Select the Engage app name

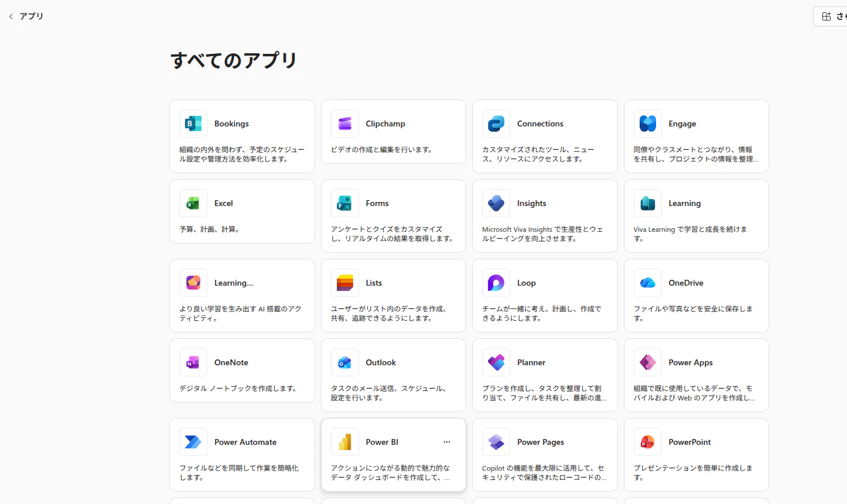coord(682,124)
